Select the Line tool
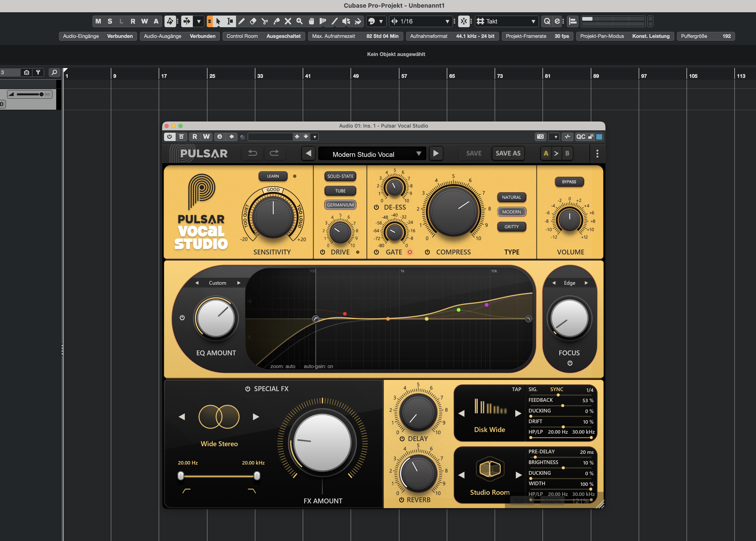756x541 pixels. coord(335,21)
